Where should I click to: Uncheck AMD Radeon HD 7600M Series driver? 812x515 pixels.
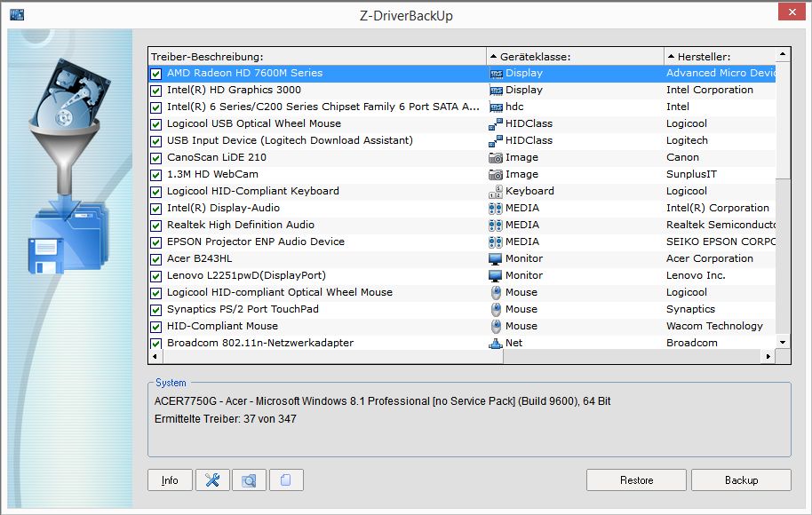click(x=155, y=74)
